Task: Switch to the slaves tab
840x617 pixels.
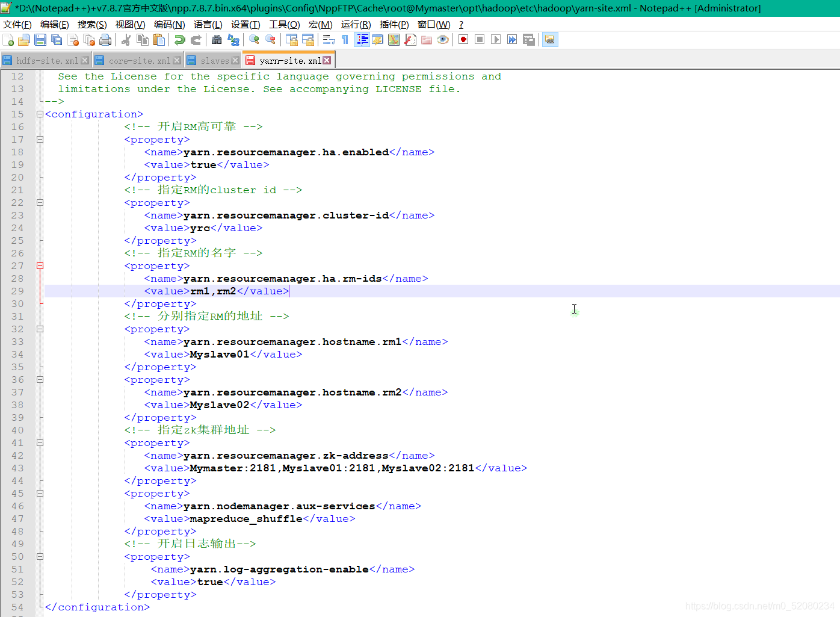Action: point(215,61)
